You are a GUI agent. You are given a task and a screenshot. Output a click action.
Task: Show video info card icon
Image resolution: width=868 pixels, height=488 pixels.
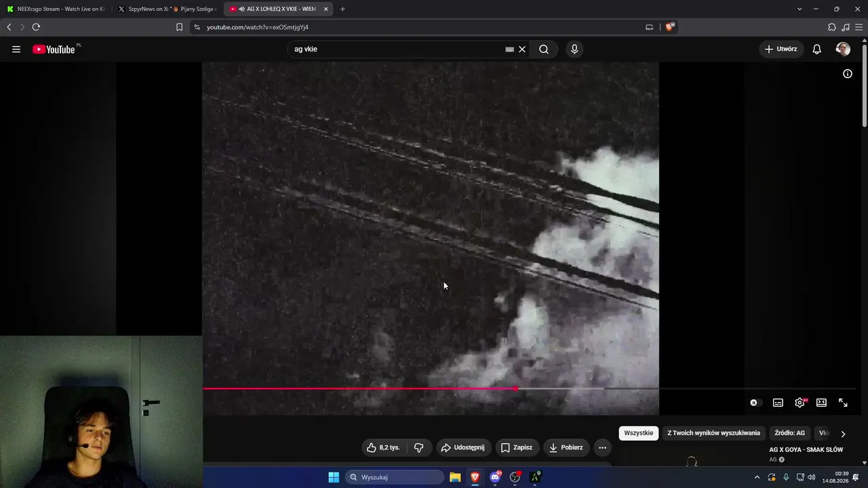click(x=848, y=74)
